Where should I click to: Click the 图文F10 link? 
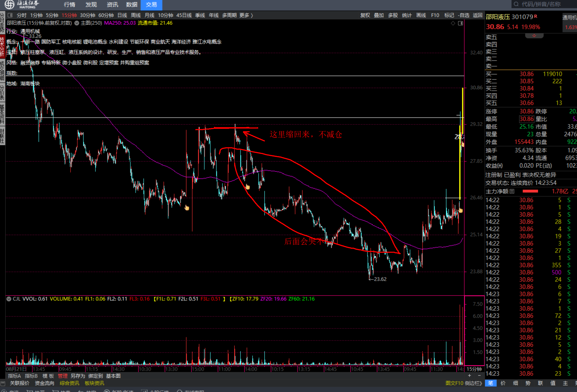coord(454,383)
